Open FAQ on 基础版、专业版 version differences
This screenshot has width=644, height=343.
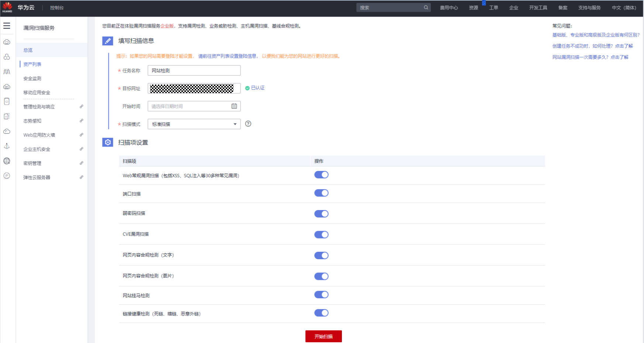(596, 35)
